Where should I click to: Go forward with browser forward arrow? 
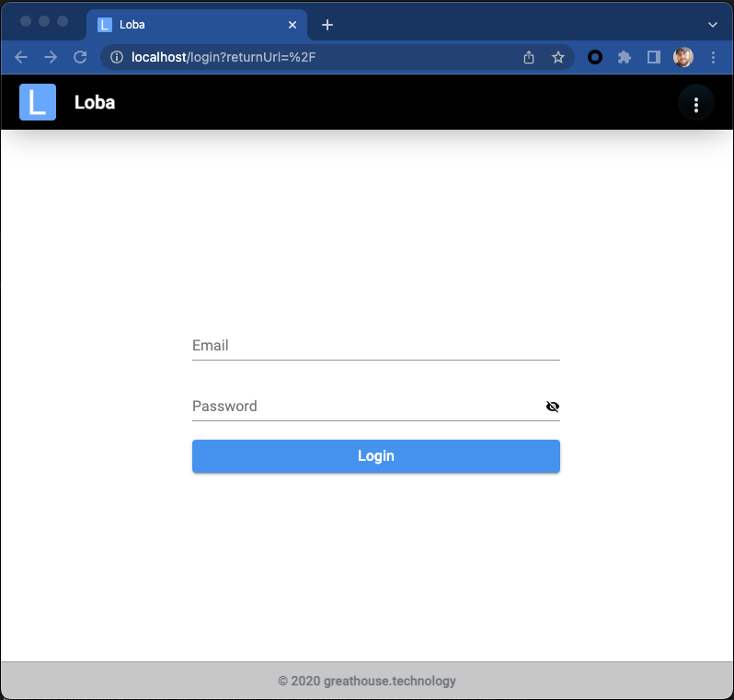tap(51, 57)
